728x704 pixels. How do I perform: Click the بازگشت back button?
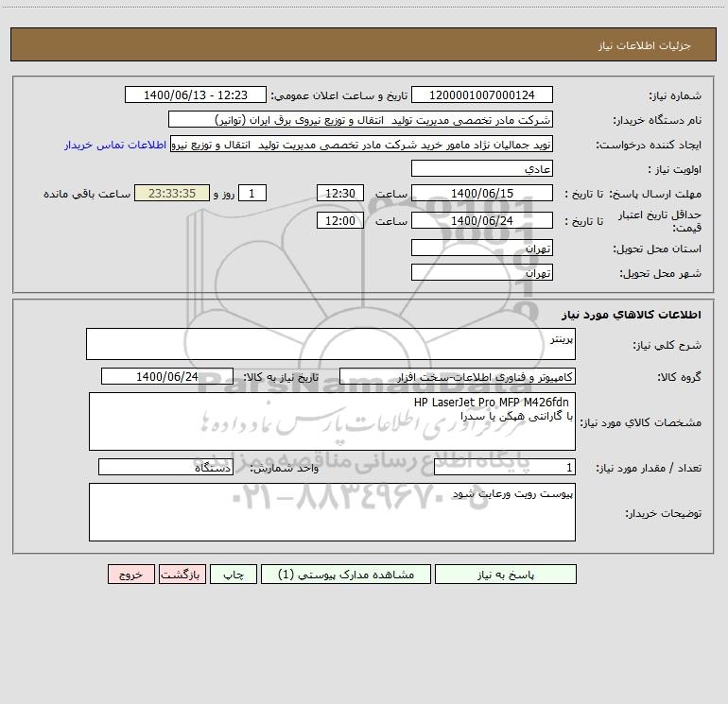coord(182,574)
